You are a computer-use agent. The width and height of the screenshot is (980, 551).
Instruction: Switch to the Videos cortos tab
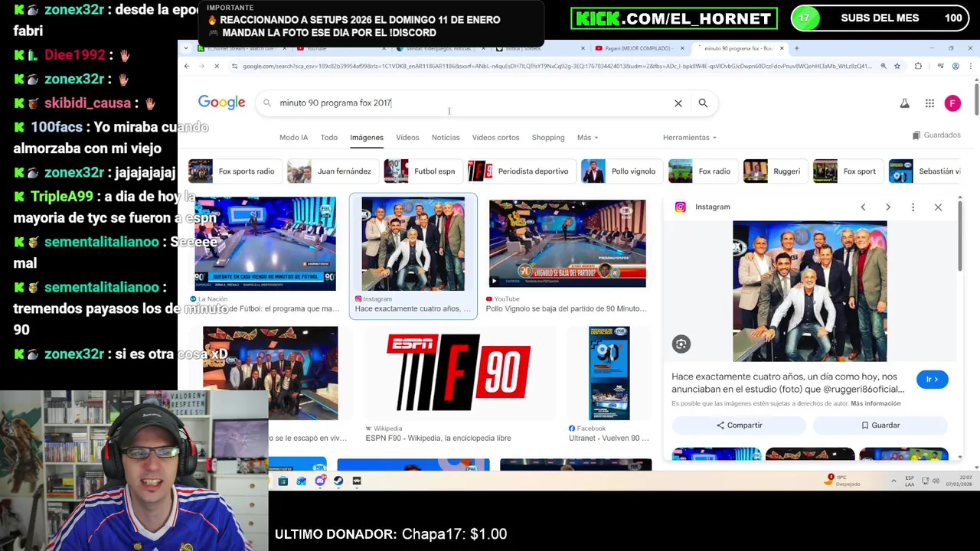pyautogui.click(x=495, y=138)
